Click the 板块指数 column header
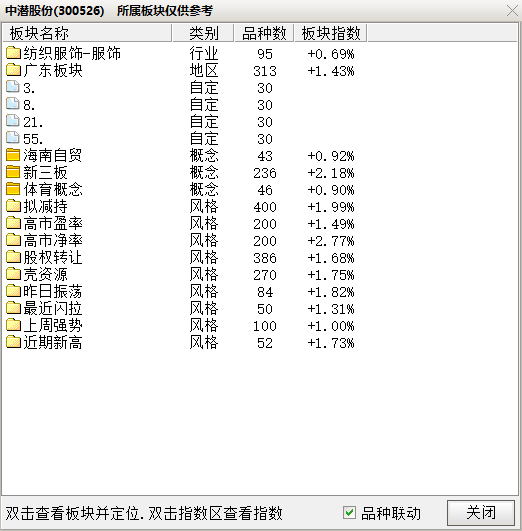The height and width of the screenshot is (531, 522). pos(331,33)
